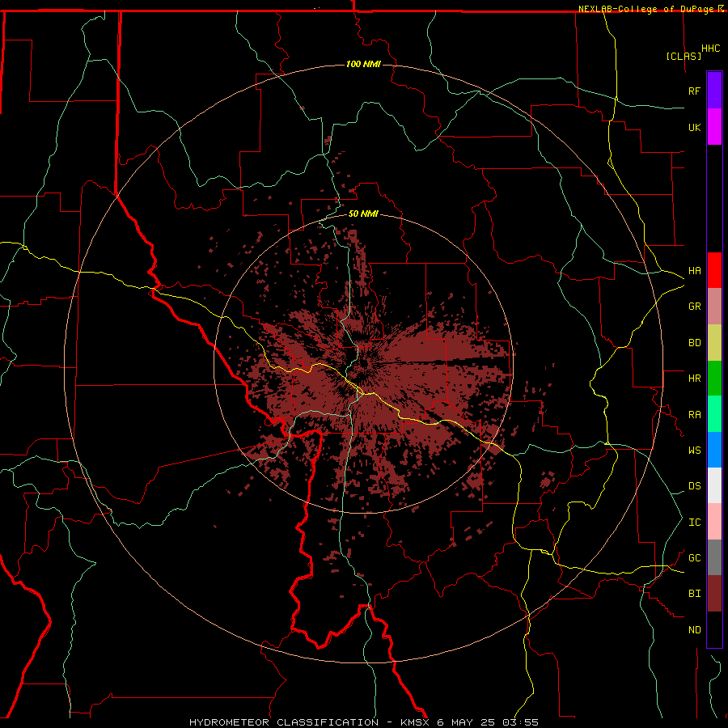Click the DS white legend swatch
728x728 pixels.
pos(714,485)
